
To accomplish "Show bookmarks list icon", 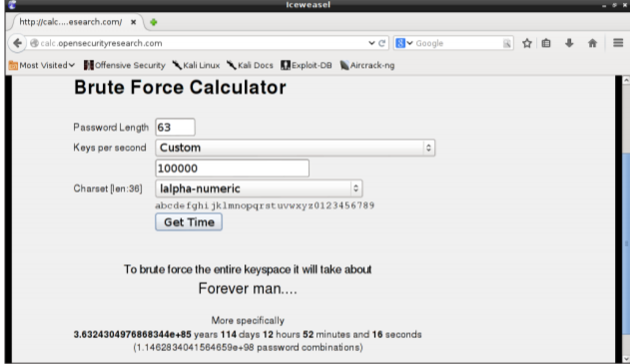I will coord(546,43).
